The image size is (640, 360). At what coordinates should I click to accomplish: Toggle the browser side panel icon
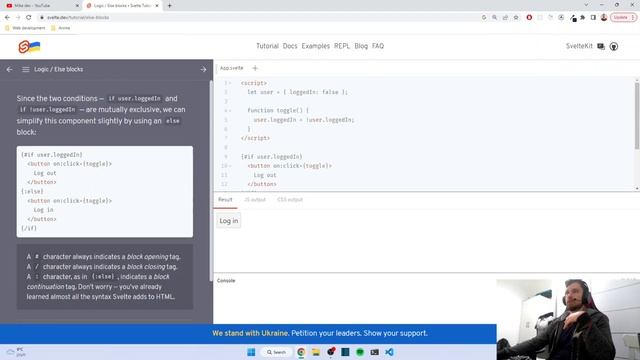click(593, 18)
